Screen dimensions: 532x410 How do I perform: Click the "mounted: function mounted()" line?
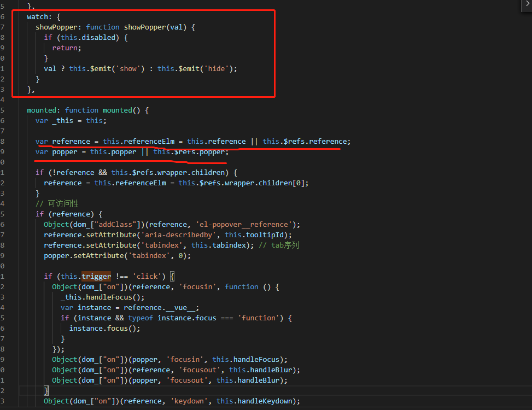pyautogui.click(x=88, y=110)
